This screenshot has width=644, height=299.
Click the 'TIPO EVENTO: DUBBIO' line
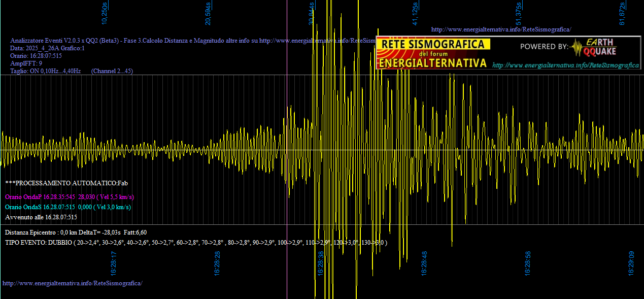pyautogui.click(x=196, y=243)
